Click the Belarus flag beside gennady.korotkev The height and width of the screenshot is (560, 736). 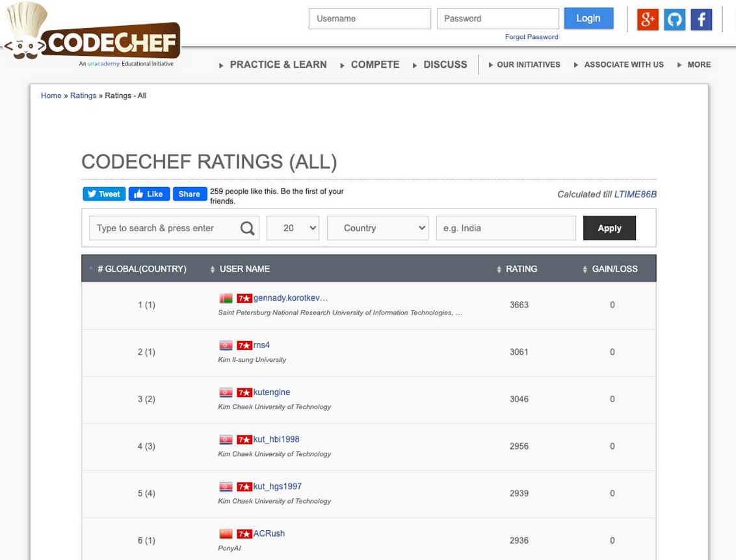coord(226,298)
